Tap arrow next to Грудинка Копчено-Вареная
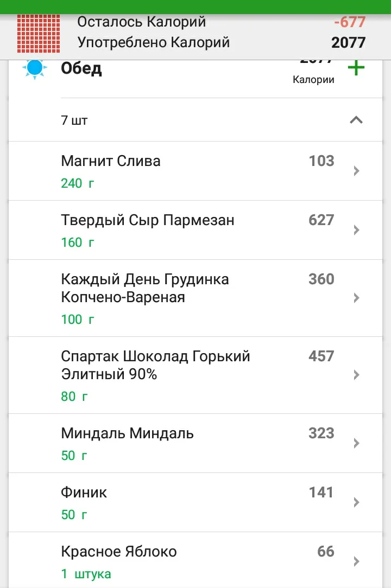This screenshot has height=588, width=391. pos(356,298)
